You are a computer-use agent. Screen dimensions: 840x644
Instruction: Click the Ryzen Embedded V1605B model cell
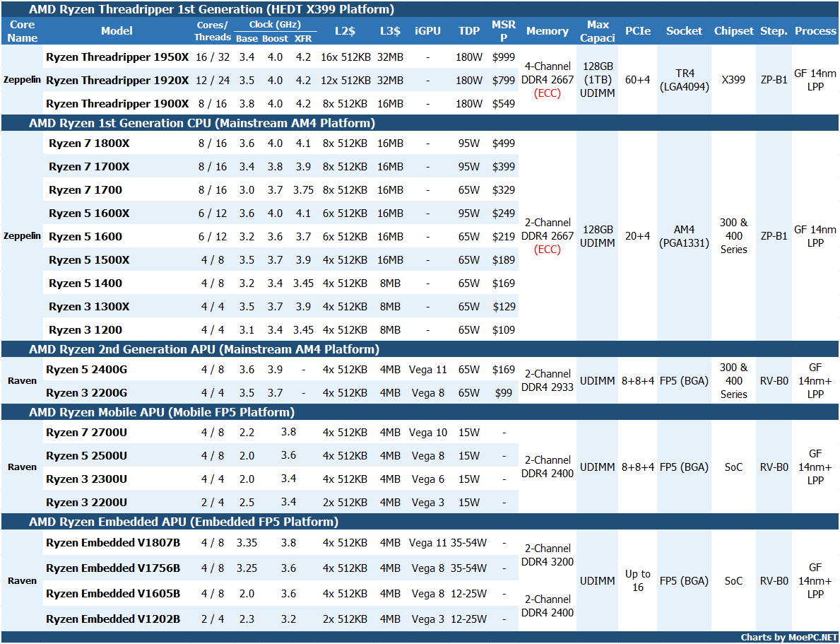(x=113, y=594)
